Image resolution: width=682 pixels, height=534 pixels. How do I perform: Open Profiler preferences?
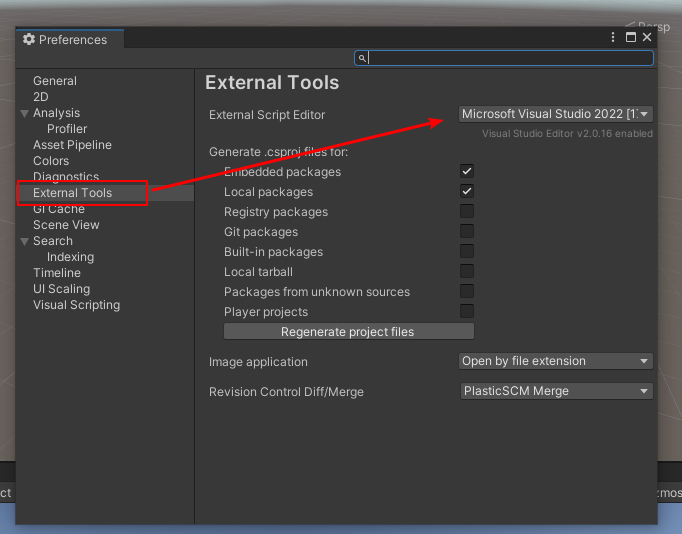coord(67,129)
